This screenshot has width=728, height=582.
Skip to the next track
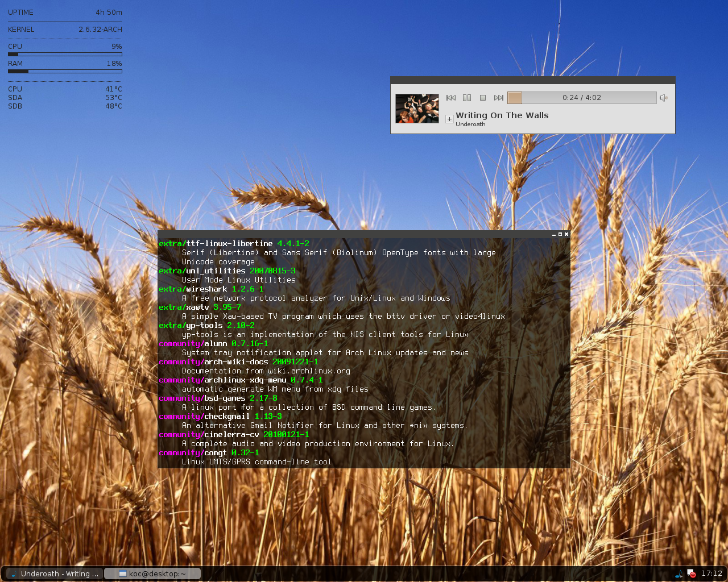click(x=499, y=98)
